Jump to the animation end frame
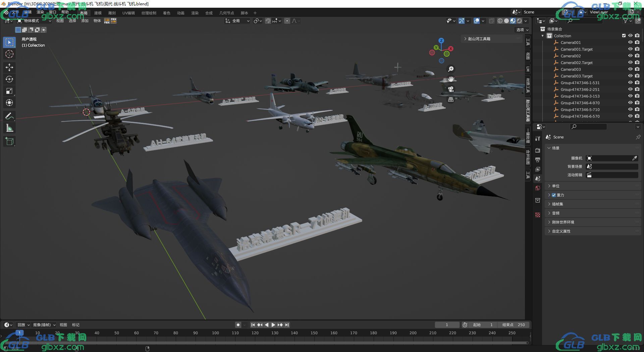Image resolution: width=644 pixels, height=352 pixels. 287,325
